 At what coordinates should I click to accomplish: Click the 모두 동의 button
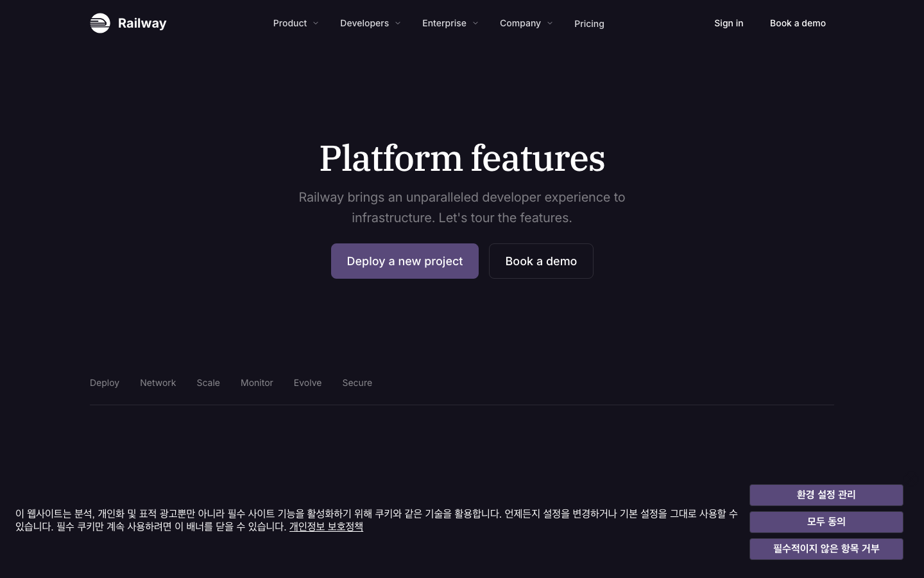point(826,522)
